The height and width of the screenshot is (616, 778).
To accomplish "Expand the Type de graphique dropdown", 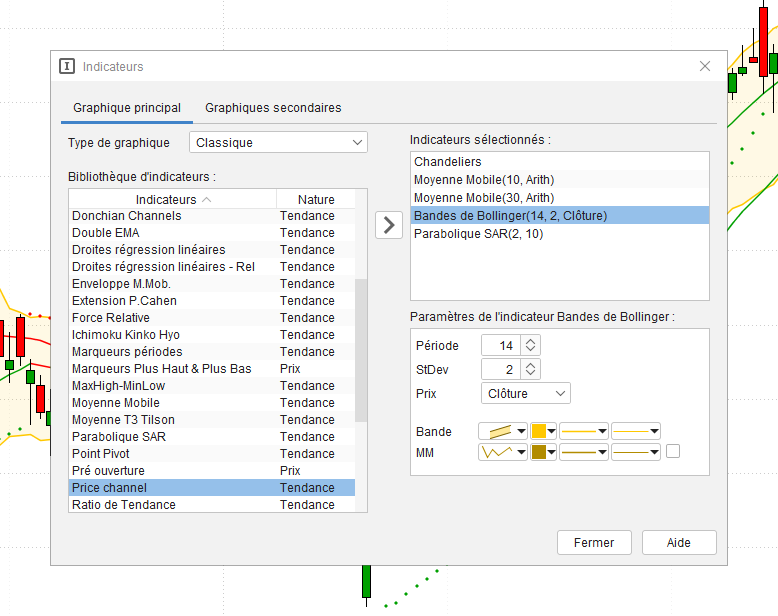I will click(x=278, y=143).
